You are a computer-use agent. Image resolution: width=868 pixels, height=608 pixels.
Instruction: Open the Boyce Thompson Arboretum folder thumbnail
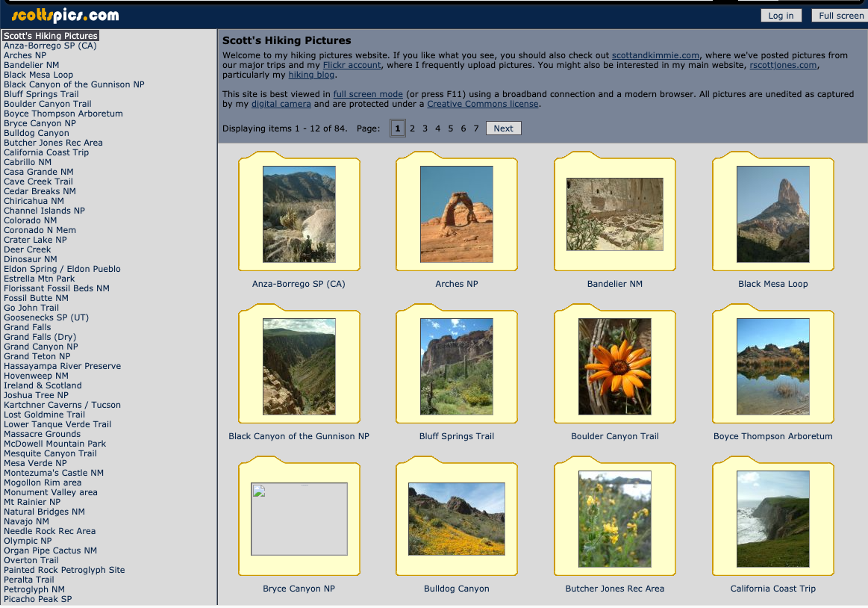point(772,366)
